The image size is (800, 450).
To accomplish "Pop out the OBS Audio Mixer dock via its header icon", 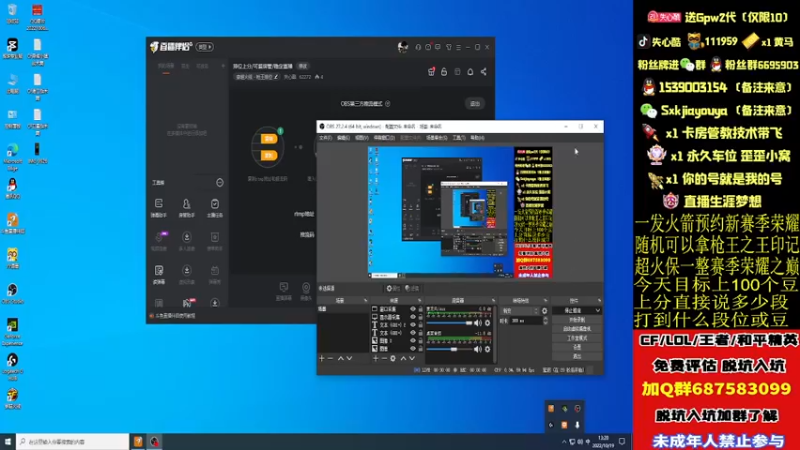I will coord(493,301).
